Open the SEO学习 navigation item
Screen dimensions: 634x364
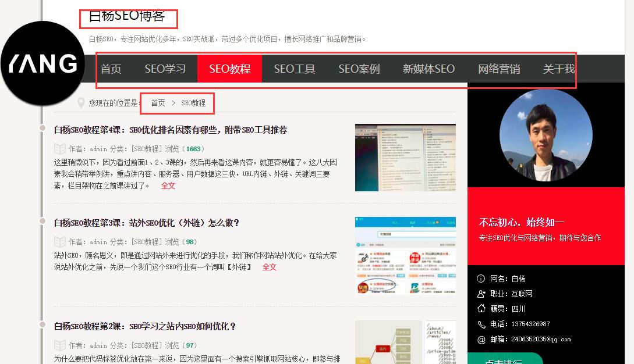coord(165,69)
